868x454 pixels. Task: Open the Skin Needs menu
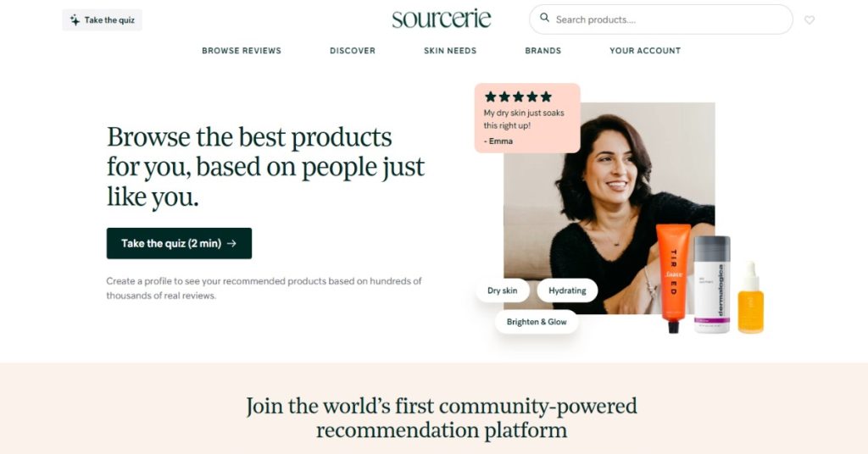(450, 50)
